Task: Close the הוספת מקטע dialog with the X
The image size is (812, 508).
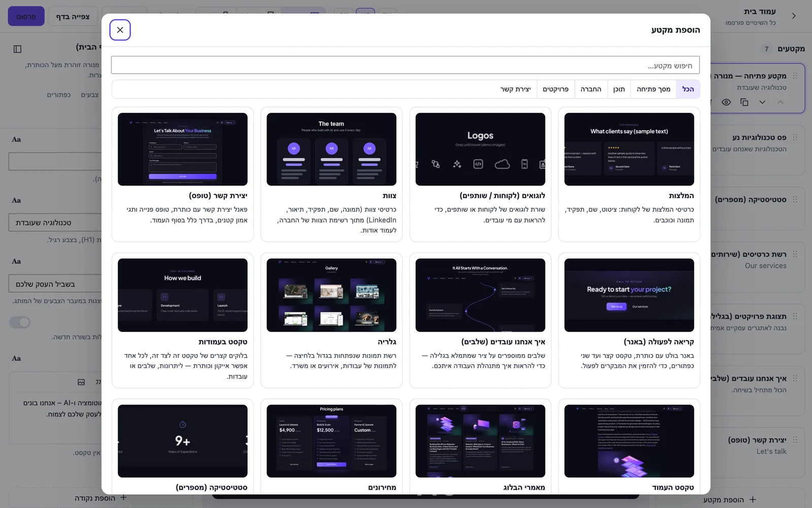Action: coord(120,30)
